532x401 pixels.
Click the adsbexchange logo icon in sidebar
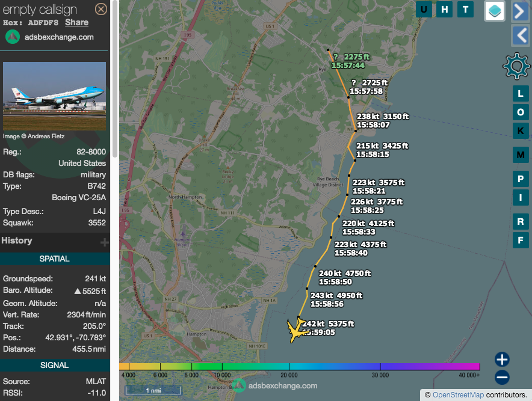[13, 37]
